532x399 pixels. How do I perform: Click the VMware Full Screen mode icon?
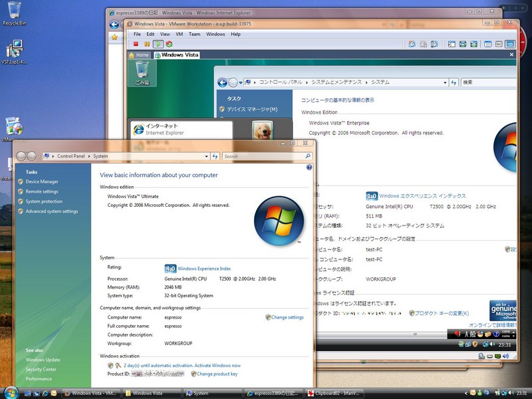(474, 44)
